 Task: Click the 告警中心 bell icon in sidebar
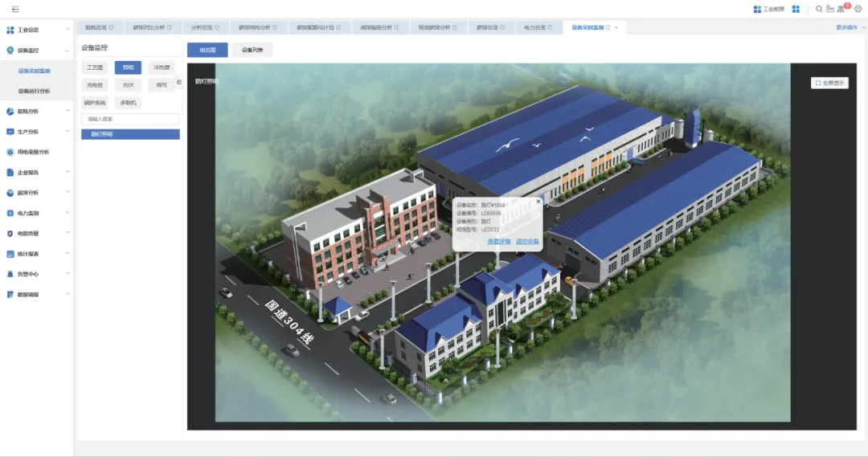[10, 274]
